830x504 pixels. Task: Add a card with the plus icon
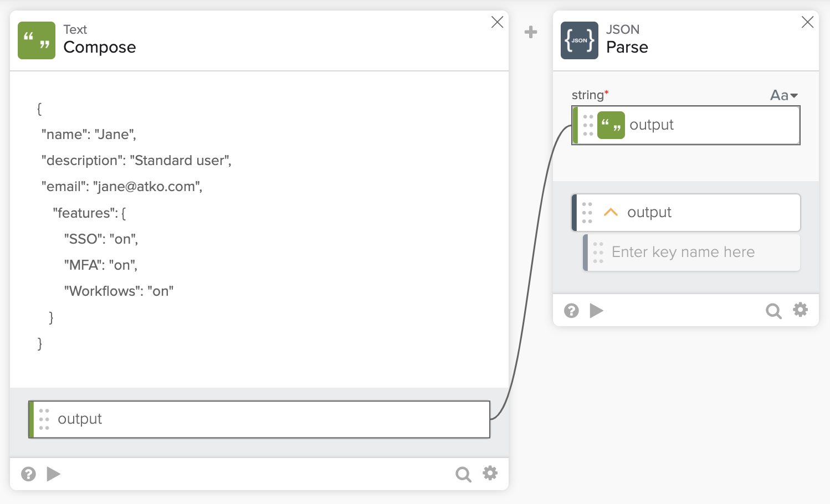(x=531, y=32)
